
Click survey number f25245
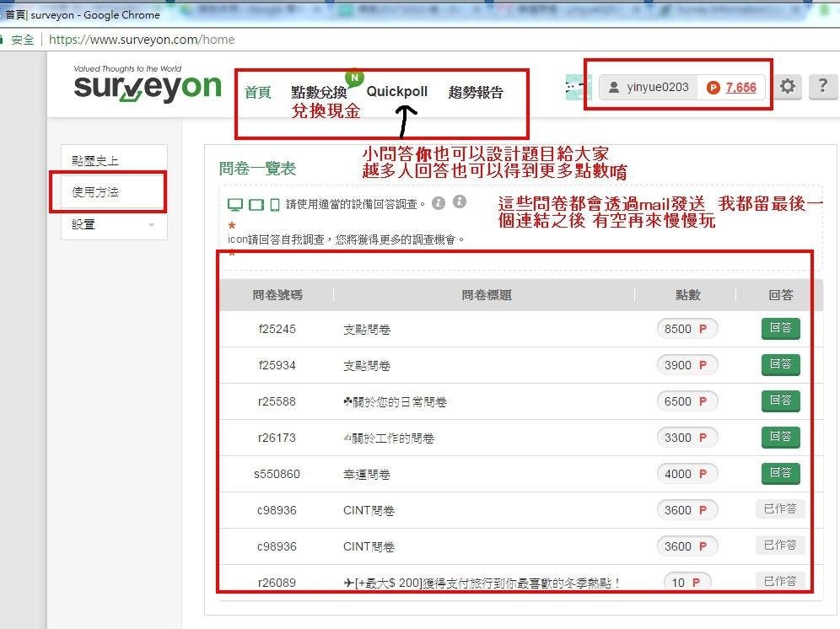[277, 329]
